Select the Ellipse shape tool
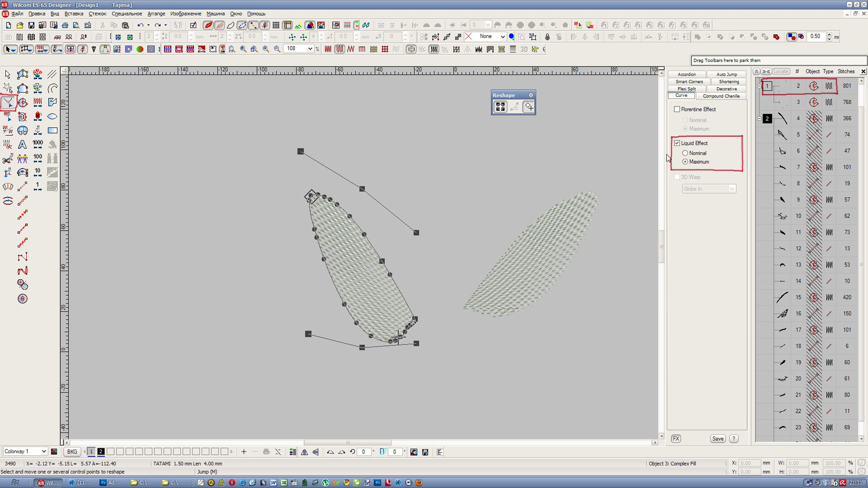Viewport: 868px width, 488px height. 53,117
